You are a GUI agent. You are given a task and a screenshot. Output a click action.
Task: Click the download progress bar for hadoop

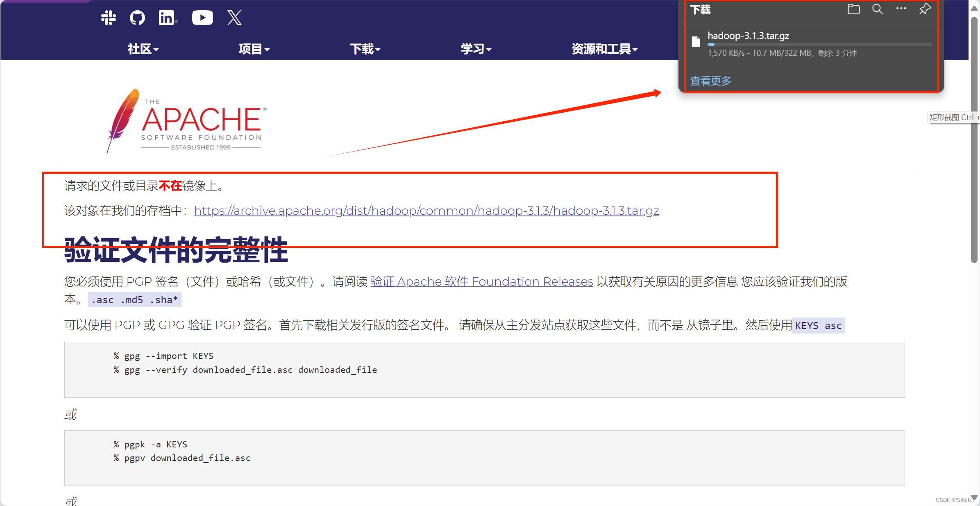point(819,44)
